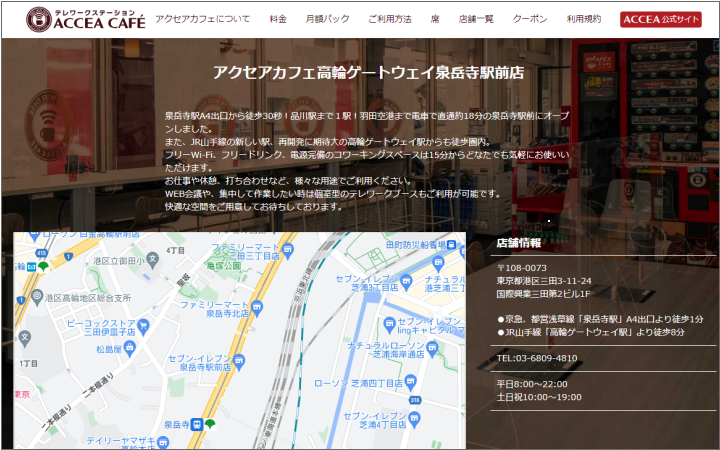Screen dimensions: 720x450
Task: Select the 田町防災船着場 marker icon
Action: [x=452, y=244]
